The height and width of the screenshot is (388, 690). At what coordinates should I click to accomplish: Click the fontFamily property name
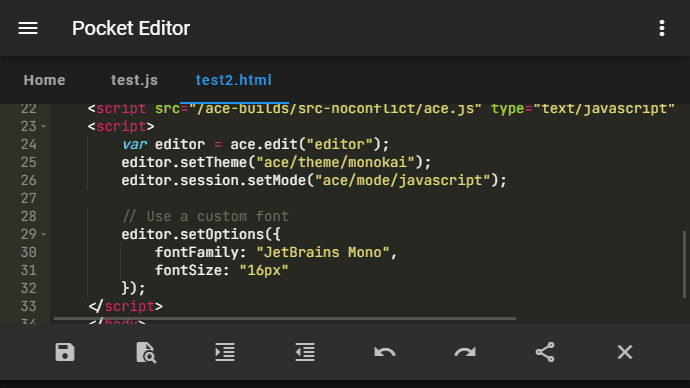[x=197, y=253]
